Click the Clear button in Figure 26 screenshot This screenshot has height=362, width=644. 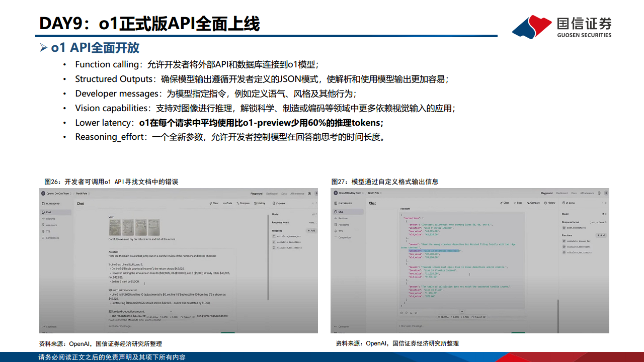click(x=214, y=203)
